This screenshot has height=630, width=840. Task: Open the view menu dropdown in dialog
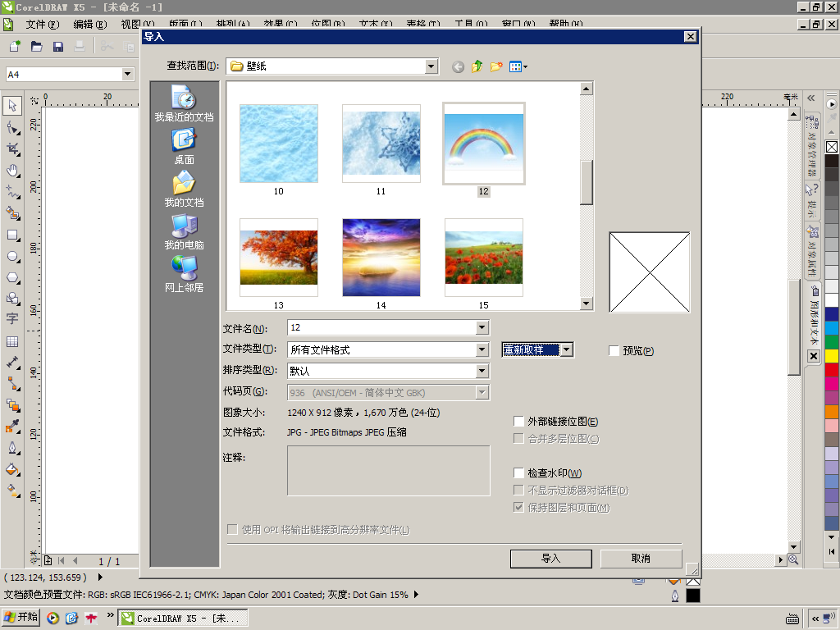click(518, 66)
